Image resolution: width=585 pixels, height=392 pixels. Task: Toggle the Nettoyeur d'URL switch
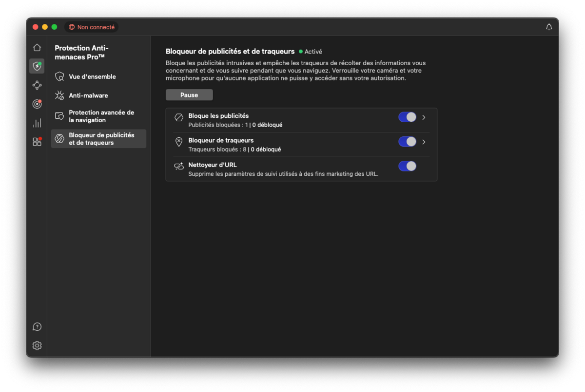[x=407, y=166]
